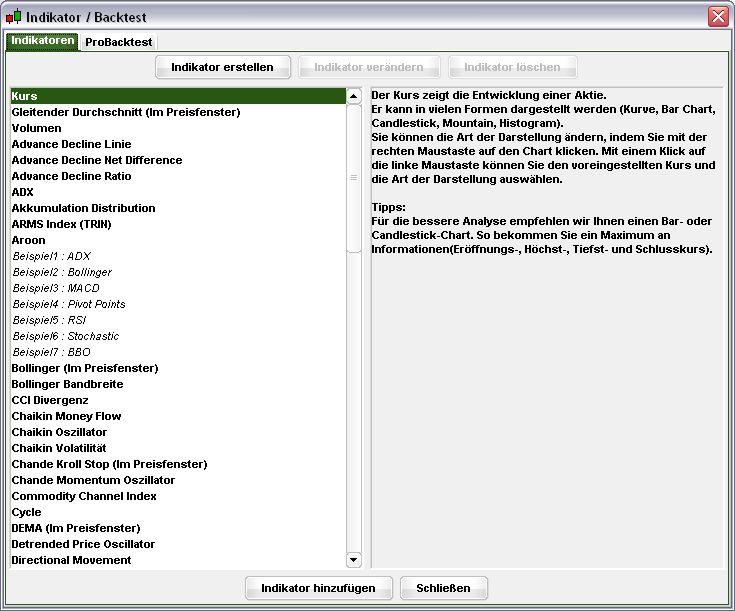This screenshot has height=611, width=735.
Task: Select Beispiel6 : Stochastic
Action: pyautogui.click(x=178, y=336)
